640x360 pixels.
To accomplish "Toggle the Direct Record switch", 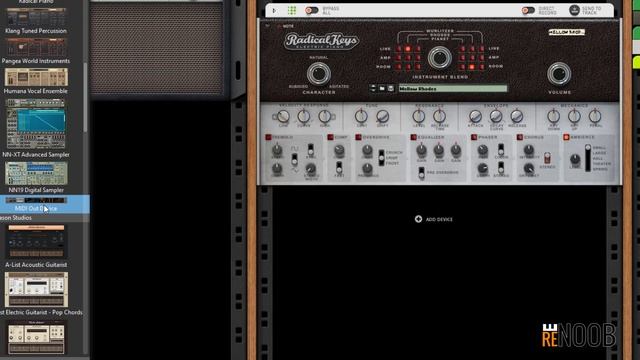I will coord(528,10).
